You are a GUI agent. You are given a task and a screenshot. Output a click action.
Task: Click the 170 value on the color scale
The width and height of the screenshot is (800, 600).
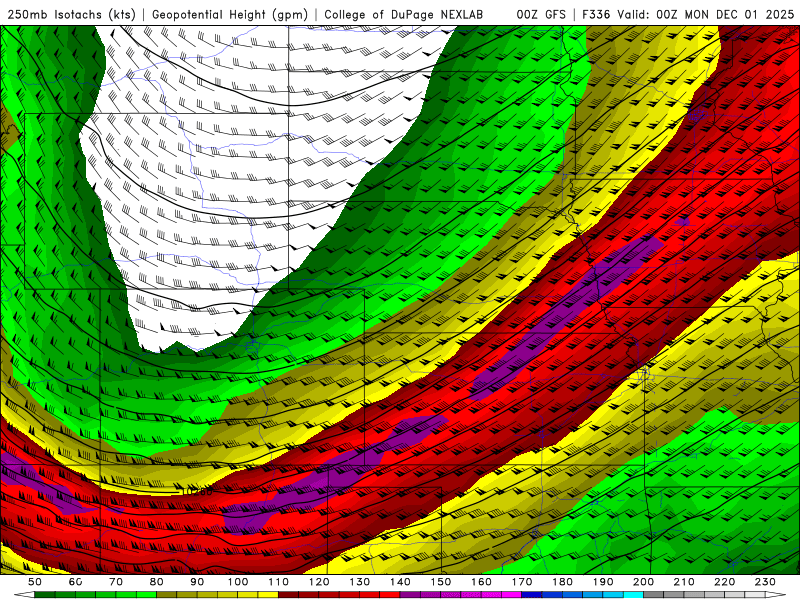pos(521,582)
